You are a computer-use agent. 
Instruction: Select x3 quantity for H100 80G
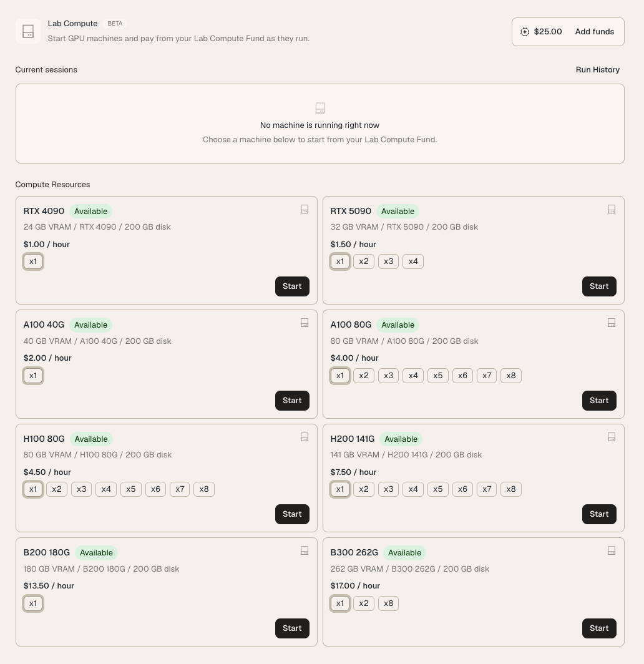[81, 489]
